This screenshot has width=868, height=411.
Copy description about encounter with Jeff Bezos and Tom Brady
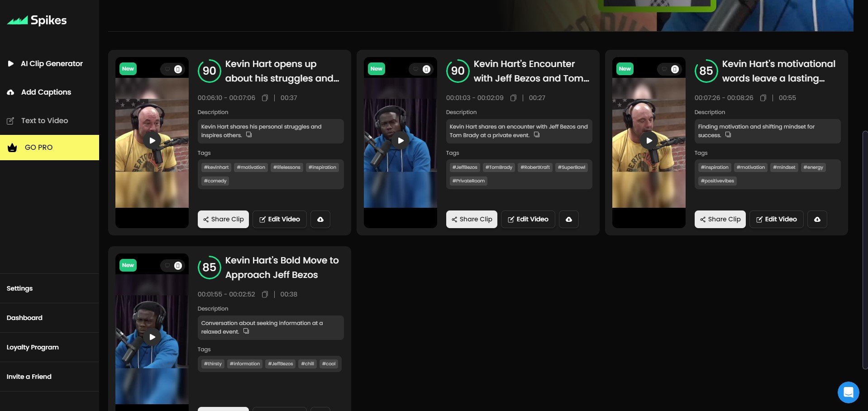[x=537, y=135]
